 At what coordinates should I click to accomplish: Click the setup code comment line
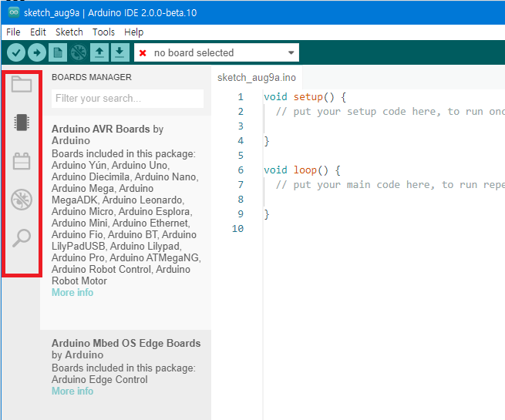390,112
